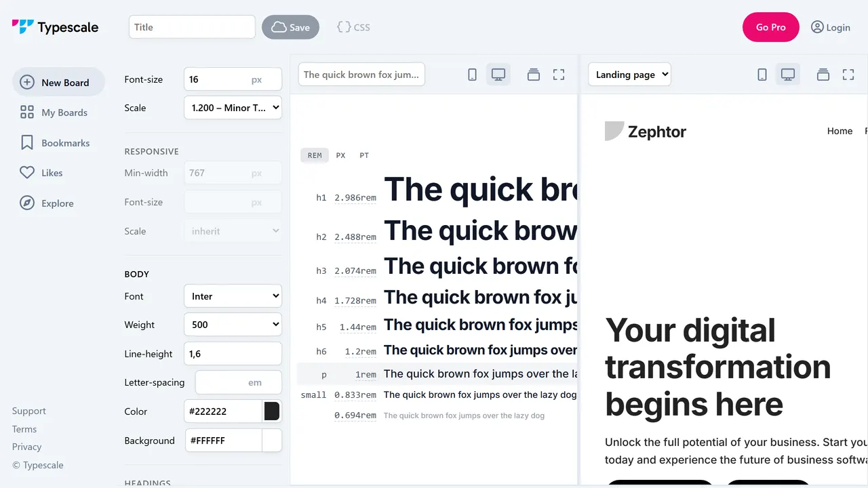Open the responsive Scale inherit dropdown
This screenshot has width=868, height=488.
[233, 231]
